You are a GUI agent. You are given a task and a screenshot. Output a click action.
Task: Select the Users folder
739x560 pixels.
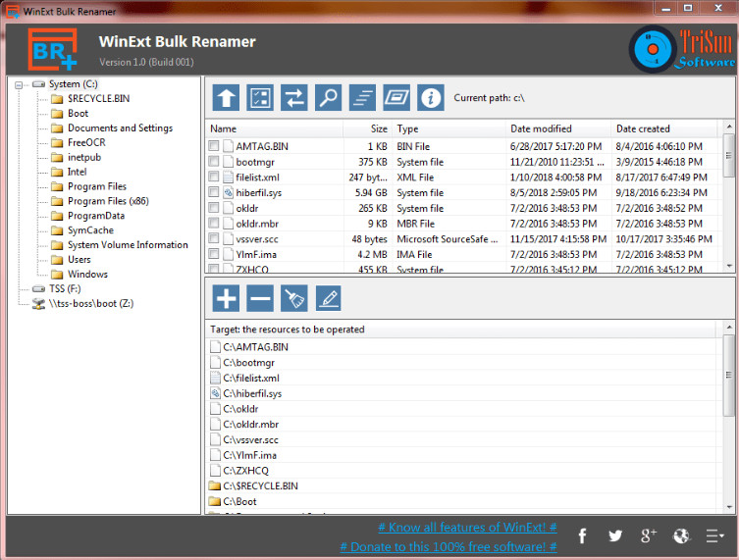(x=79, y=260)
